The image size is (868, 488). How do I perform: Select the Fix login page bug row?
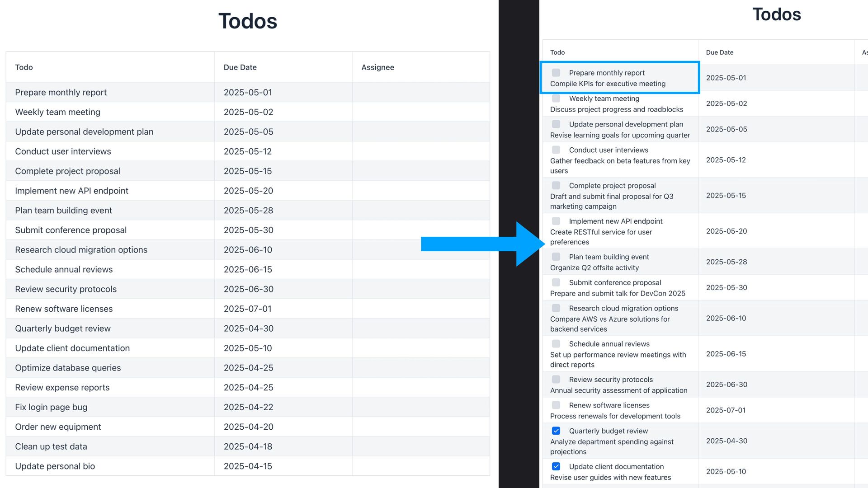point(248,407)
